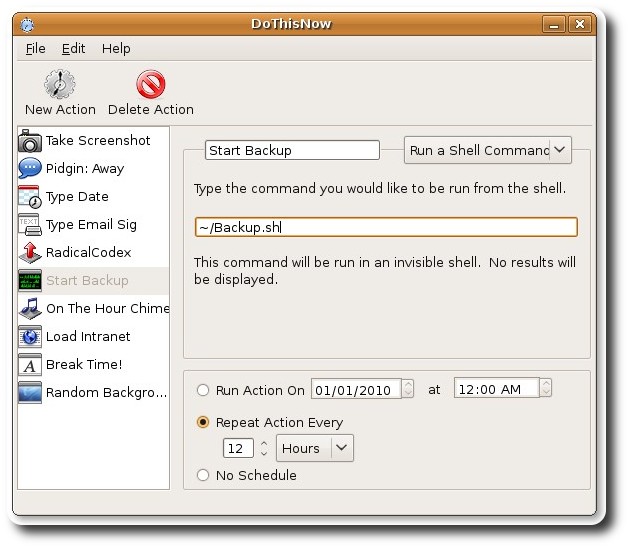Select the Take Screenshot list row text

[98, 140]
